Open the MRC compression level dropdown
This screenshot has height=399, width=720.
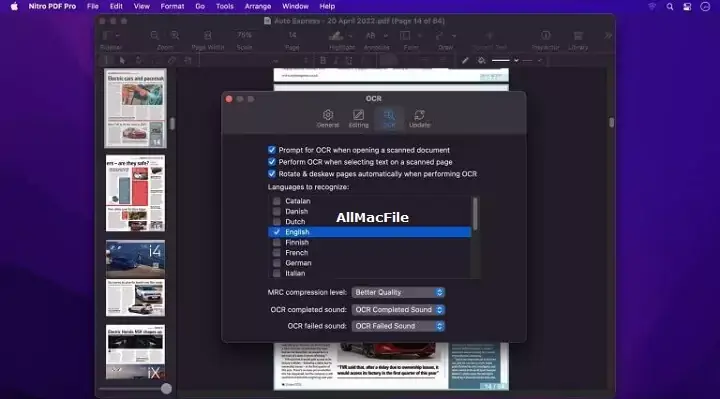coord(398,292)
